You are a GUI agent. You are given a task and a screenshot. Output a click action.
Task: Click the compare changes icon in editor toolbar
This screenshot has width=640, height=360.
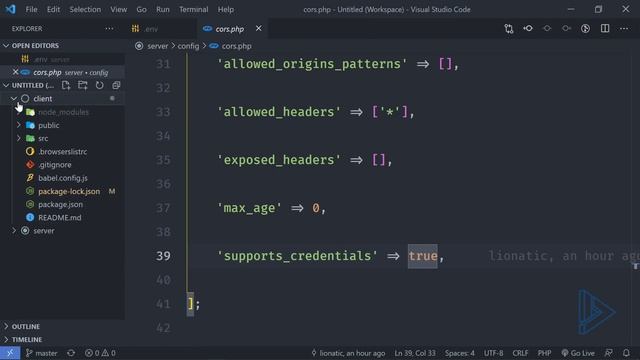pos(509,29)
